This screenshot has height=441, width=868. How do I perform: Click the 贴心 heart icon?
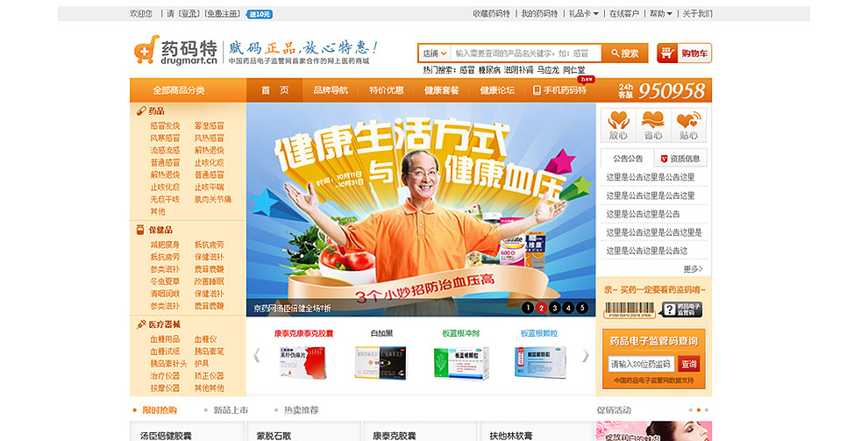[689, 124]
